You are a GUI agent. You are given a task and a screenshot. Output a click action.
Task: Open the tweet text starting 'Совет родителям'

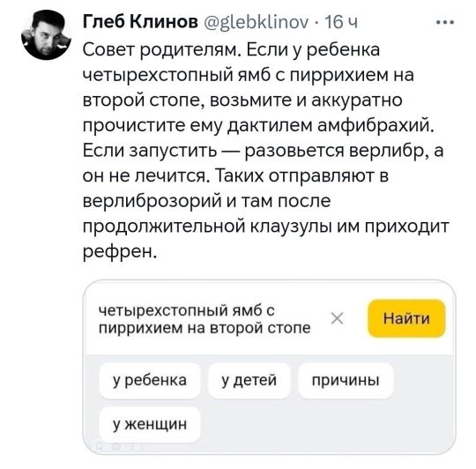tap(265, 150)
